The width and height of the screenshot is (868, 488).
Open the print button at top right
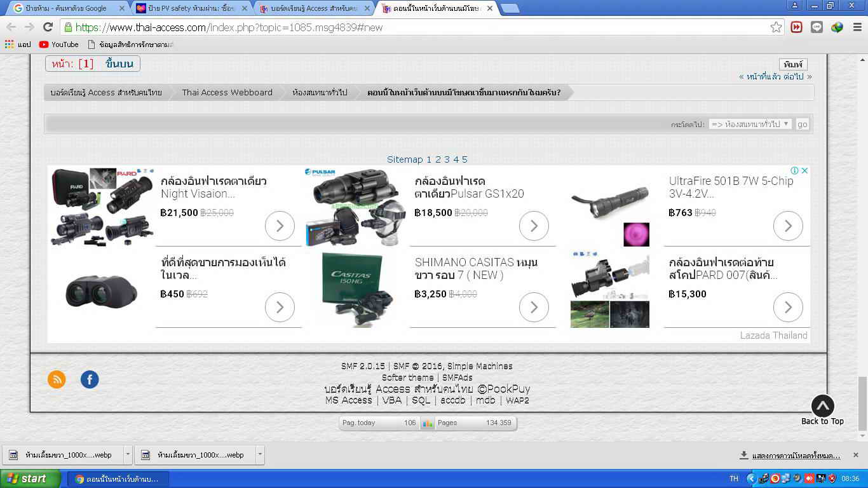click(793, 64)
